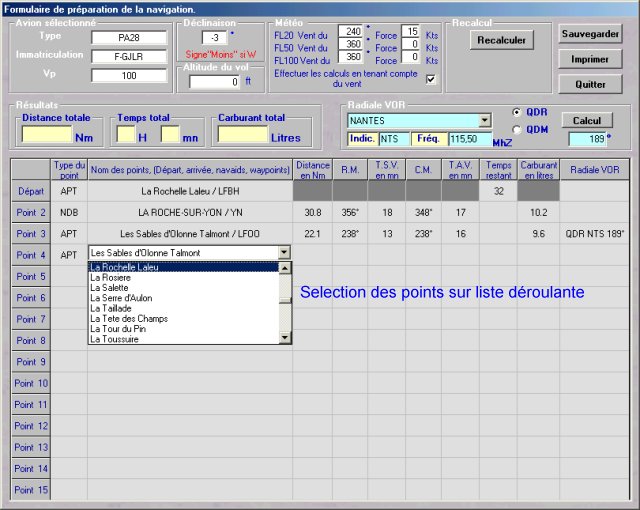Viewport: 640px width, 510px height.
Task: Choose La Rosiere in the list
Action: pos(184,277)
